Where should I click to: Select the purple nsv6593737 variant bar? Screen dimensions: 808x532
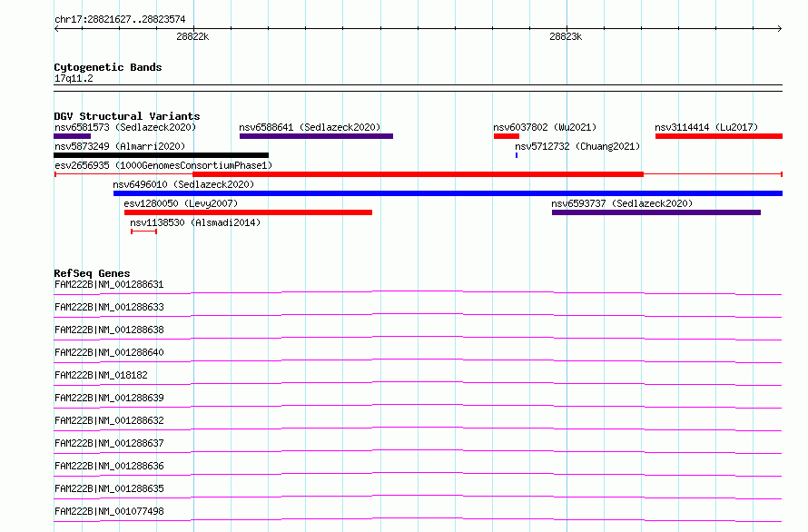click(x=656, y=212)
